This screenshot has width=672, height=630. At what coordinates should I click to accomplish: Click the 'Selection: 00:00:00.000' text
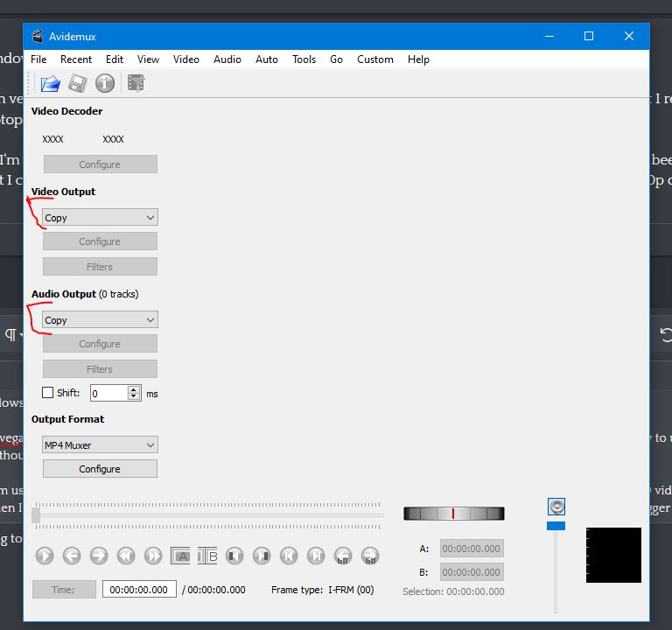(x=453, y=591)
